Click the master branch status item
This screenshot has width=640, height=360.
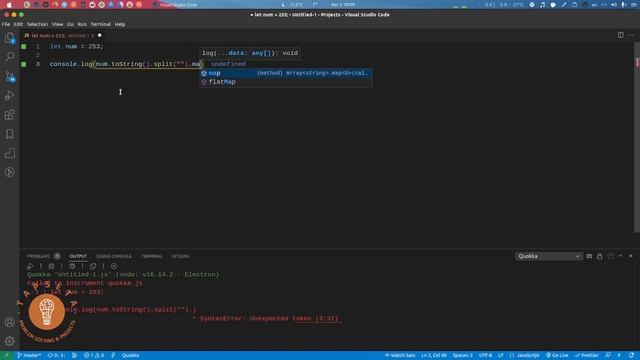click(29, 356)
